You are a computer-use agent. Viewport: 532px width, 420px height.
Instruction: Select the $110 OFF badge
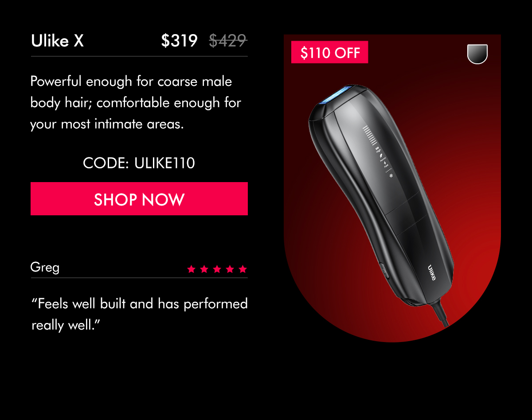(329, 53)
